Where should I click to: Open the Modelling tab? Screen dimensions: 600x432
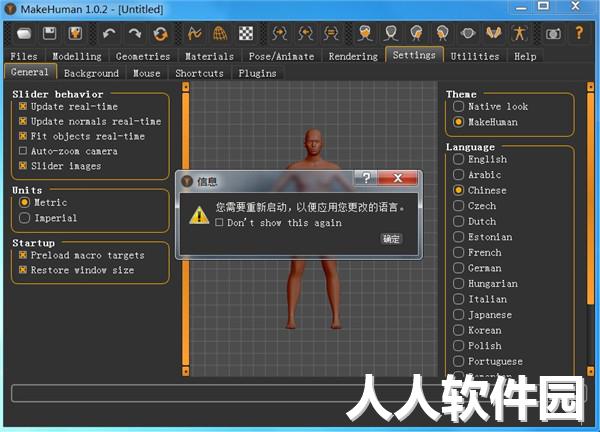pyautogui.click(x=77, y=56)
